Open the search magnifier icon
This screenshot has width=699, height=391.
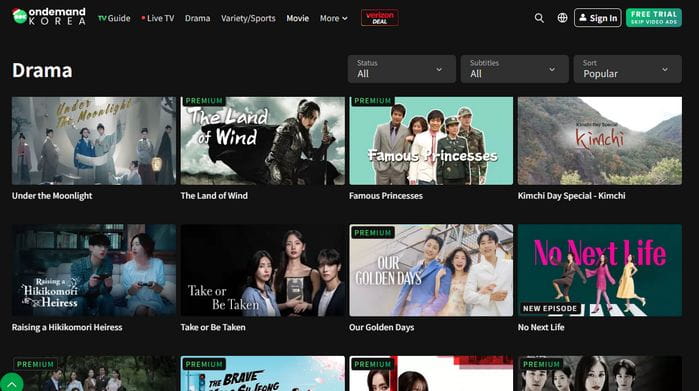539,18
